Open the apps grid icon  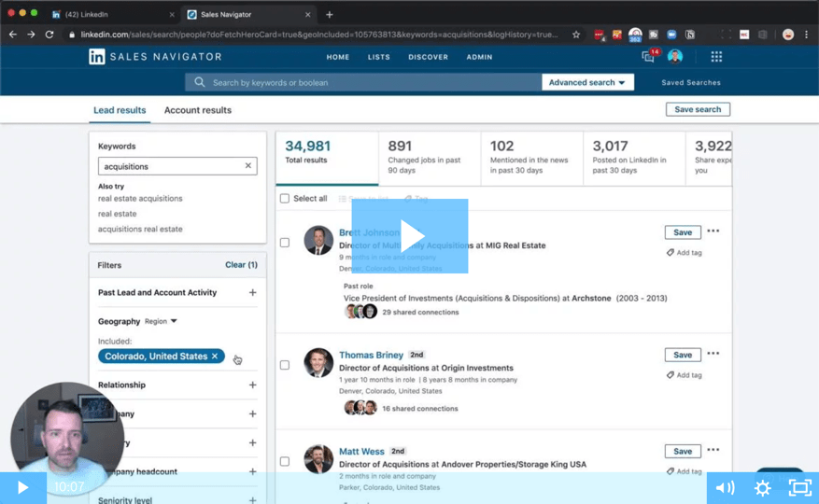(x=716, y=56)
